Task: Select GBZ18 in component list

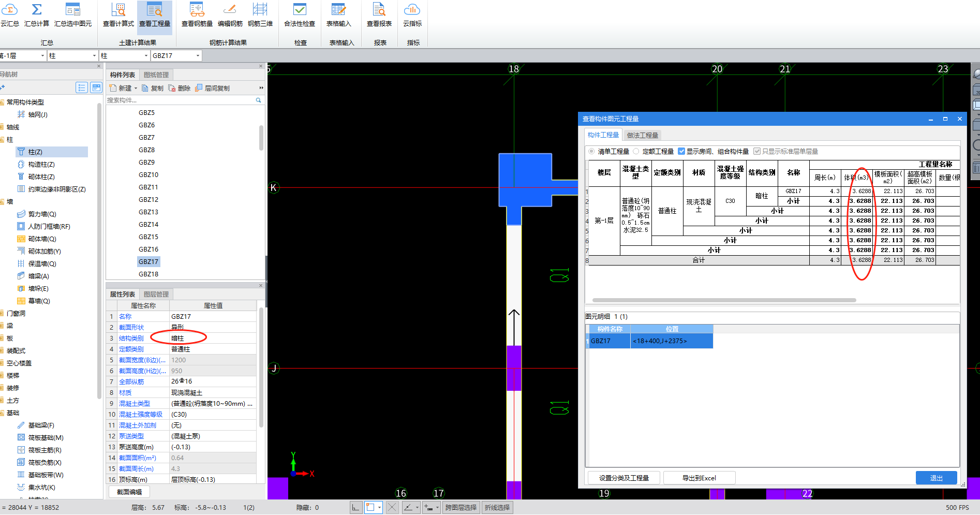Action: click(149, 274)
